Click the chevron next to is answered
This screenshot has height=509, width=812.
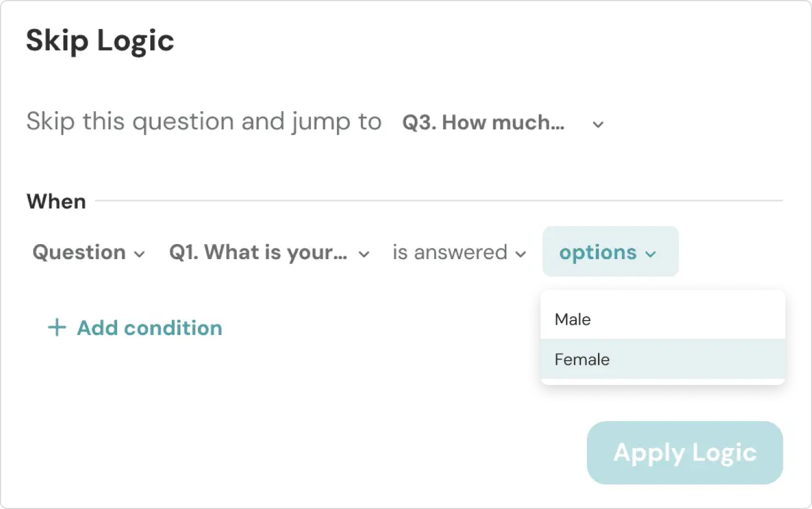[522, 253]
